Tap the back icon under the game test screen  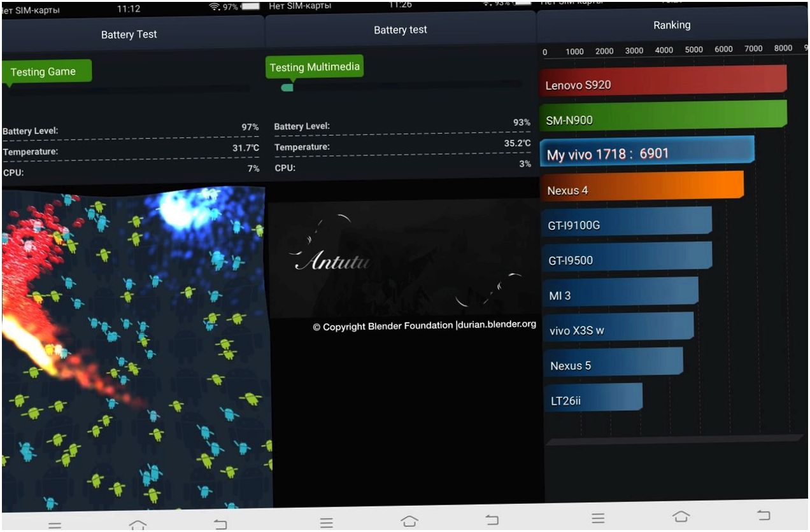(220, 524)
